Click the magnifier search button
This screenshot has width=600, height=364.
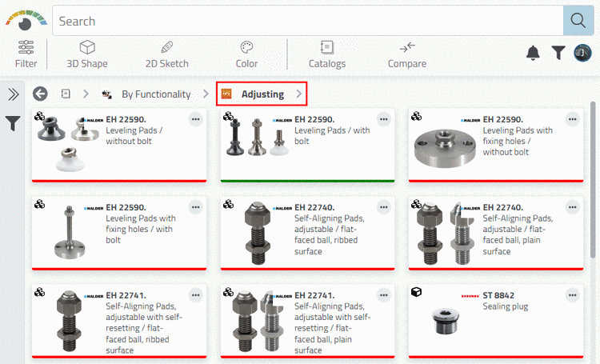pos(578,21)
